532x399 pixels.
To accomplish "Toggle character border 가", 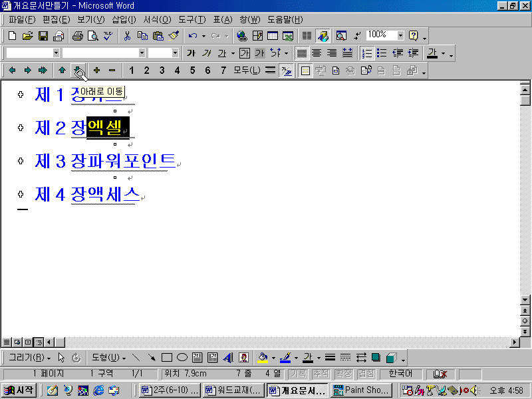I will 245,53.
